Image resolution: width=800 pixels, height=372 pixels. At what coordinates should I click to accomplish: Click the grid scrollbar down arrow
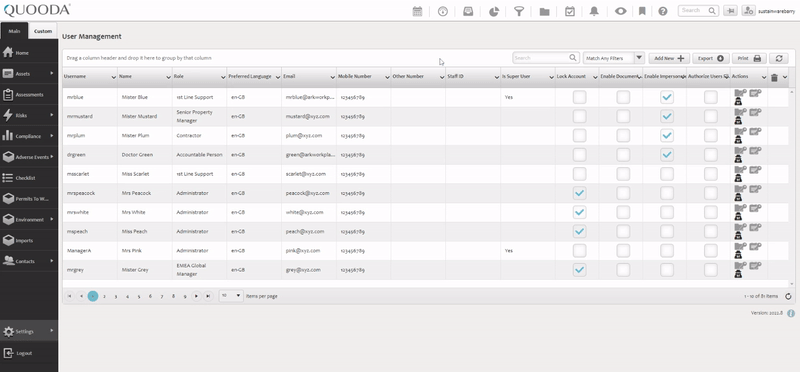point(792,284)
